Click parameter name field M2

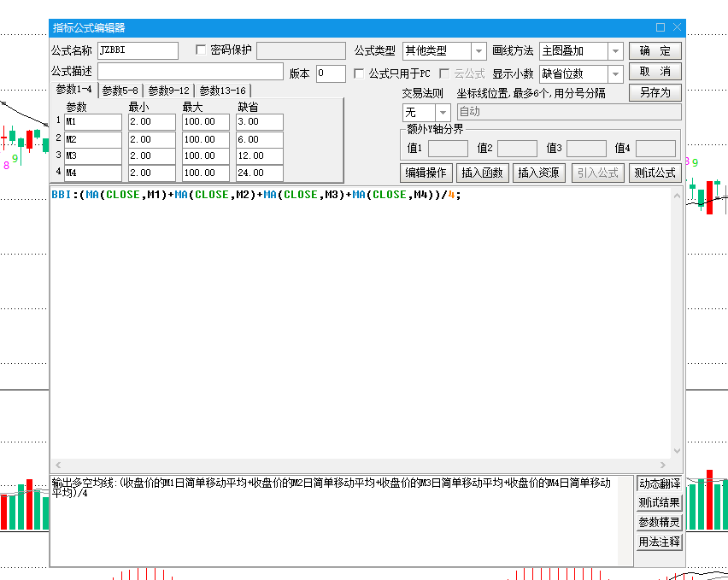click(93, 140)
